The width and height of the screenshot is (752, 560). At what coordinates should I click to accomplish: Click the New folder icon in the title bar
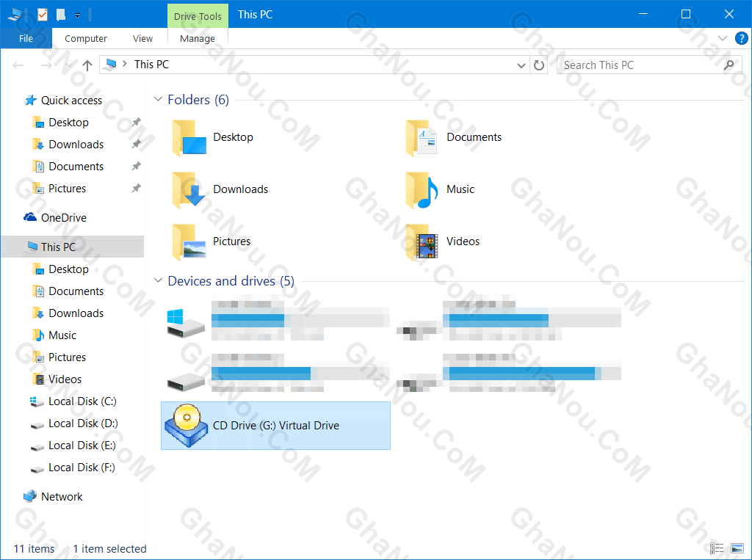61,15
